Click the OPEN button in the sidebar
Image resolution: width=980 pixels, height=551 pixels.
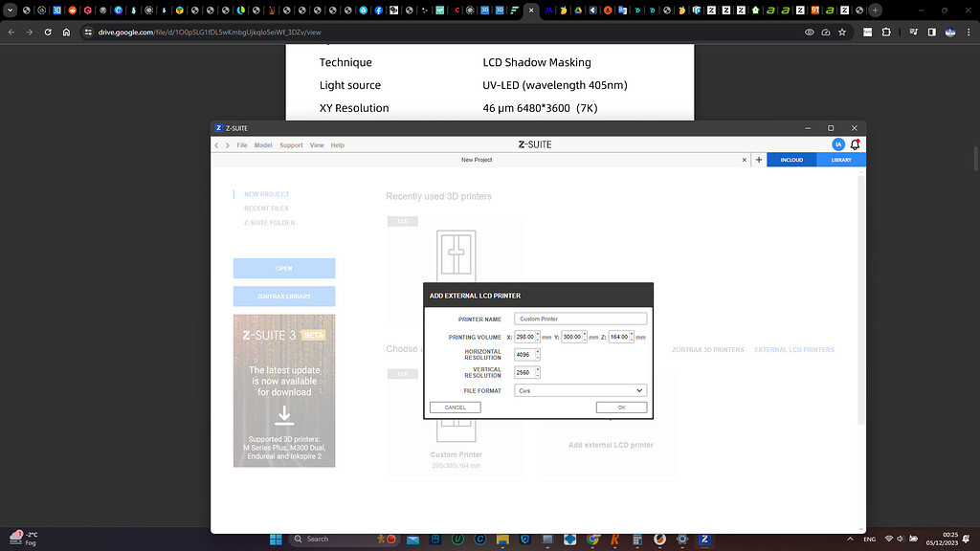(x=283, y=268)
